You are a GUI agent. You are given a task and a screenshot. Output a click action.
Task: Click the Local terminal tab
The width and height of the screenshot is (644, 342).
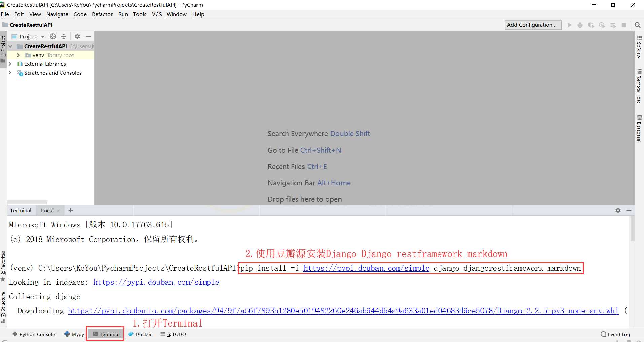coord(47,211)
